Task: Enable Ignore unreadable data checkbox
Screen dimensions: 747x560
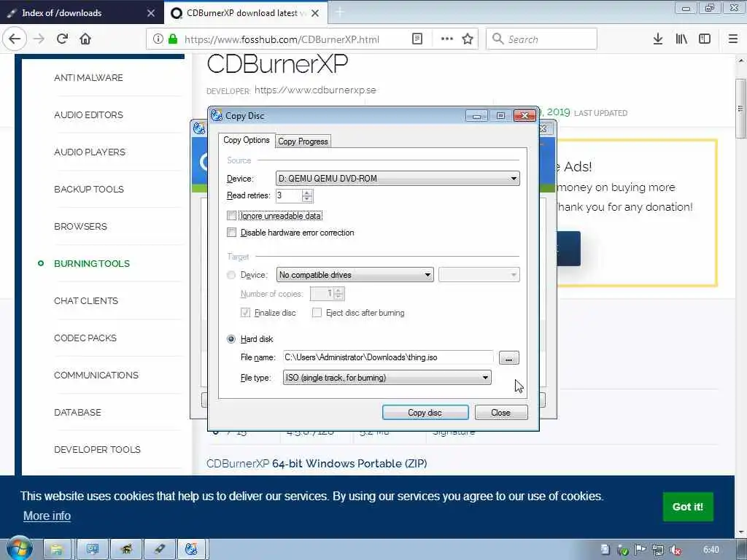Action: [231, 216]
